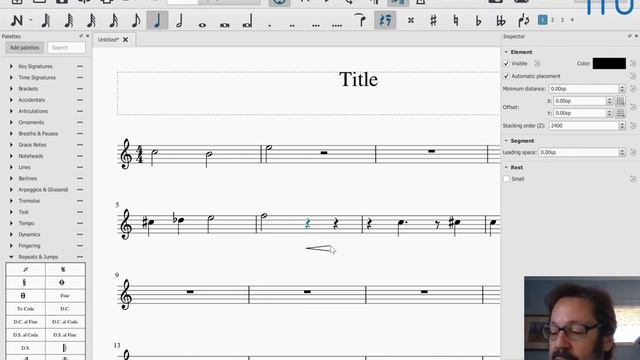Open more options for Lines palette

[x=80, y=167]
